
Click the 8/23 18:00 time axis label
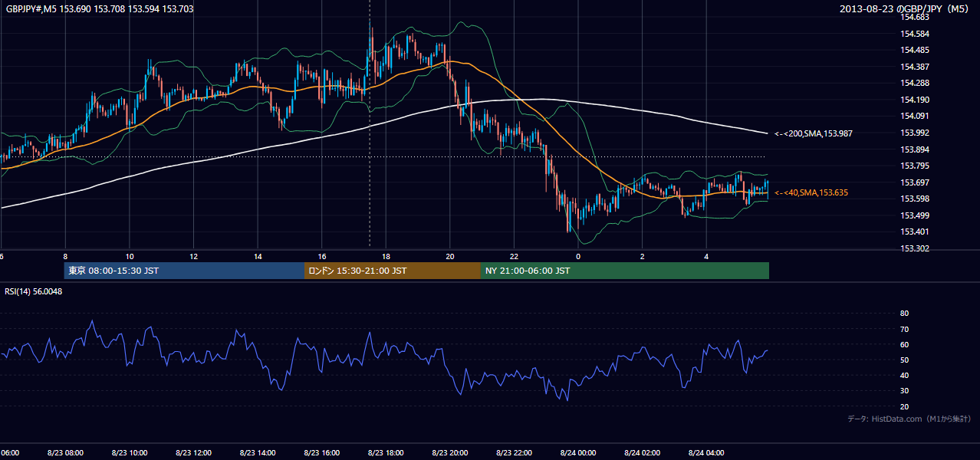386,452
